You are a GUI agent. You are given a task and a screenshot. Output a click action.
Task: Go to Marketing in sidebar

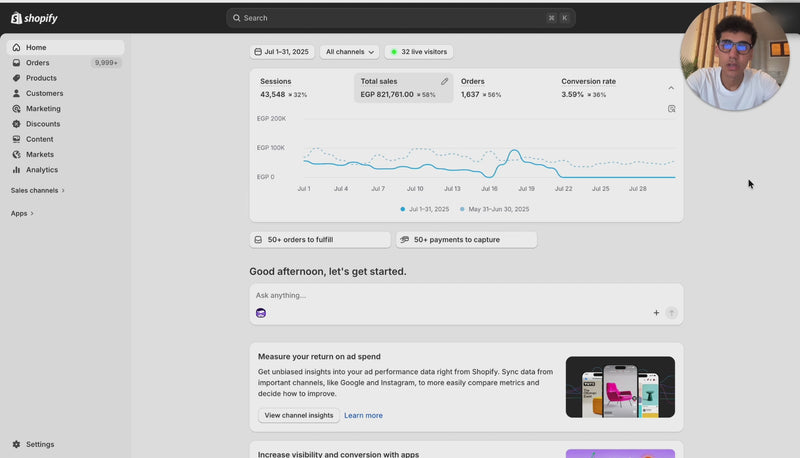pos(43,109)
